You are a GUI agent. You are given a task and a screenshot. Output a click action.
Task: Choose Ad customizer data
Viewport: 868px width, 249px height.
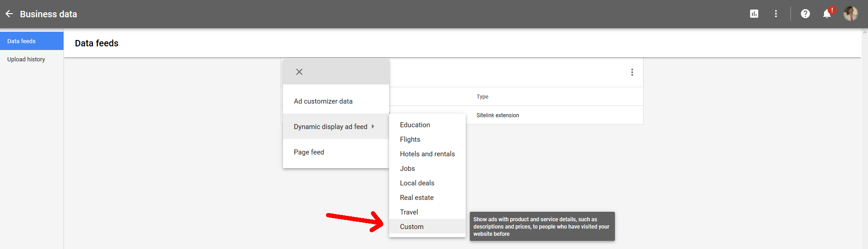tap(336, 101)
